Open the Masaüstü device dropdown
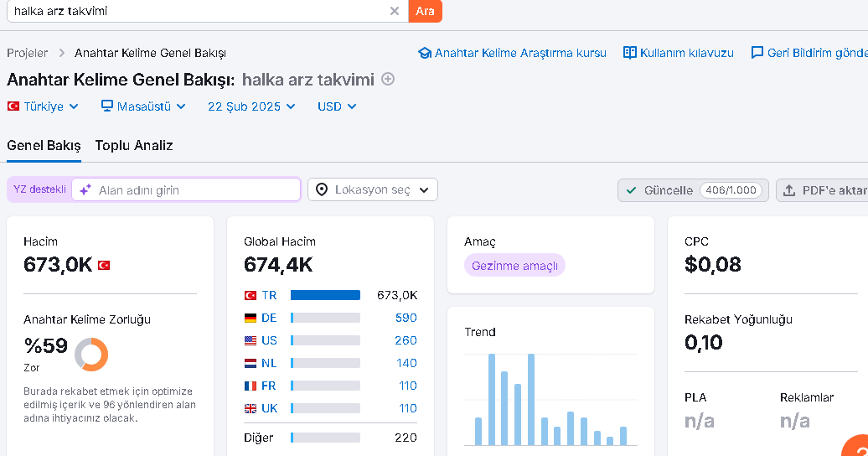The height and width of the screenshot is (456, 868). 143,106
